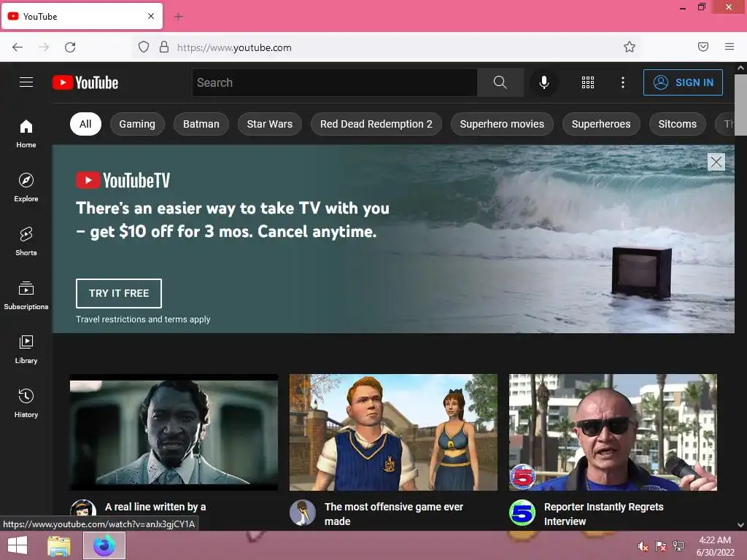Save page to Pocket

(x=703, y=47)
